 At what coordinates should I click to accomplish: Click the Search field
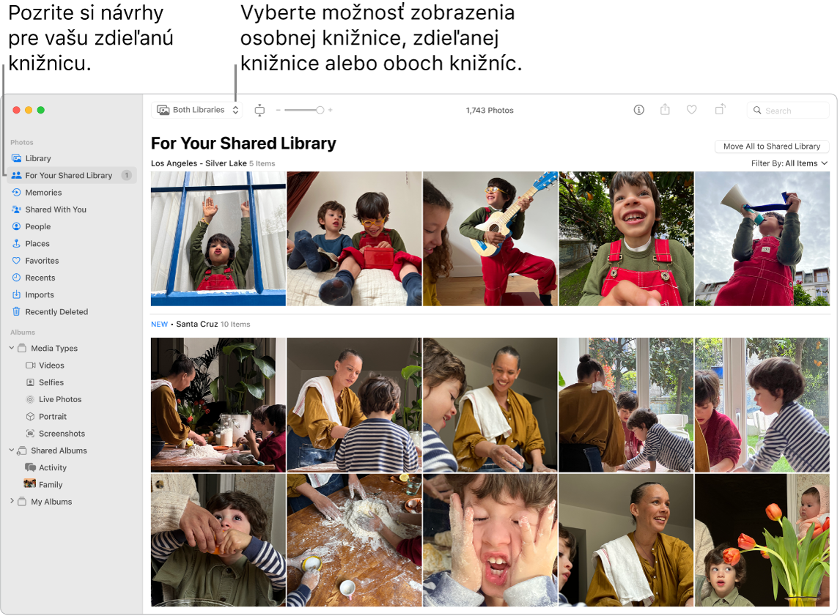coord(787,111)
